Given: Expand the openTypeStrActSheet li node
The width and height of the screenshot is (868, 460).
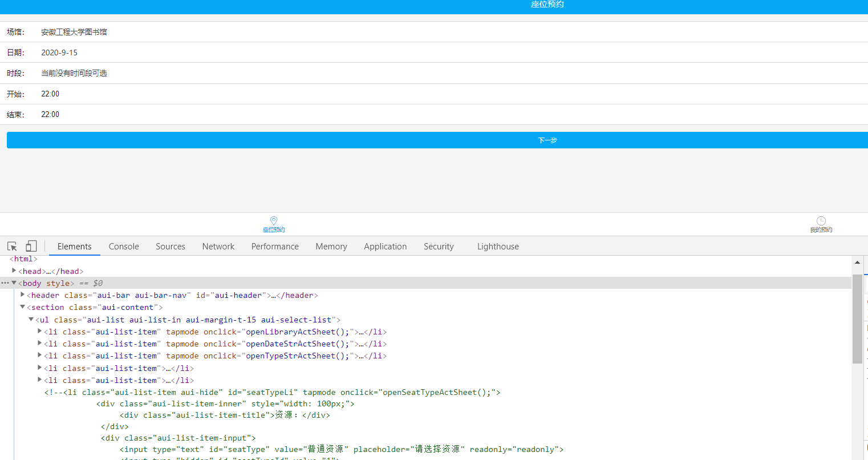Looking at the screenshot, I should pyautogui.click(x=40, y=355).
